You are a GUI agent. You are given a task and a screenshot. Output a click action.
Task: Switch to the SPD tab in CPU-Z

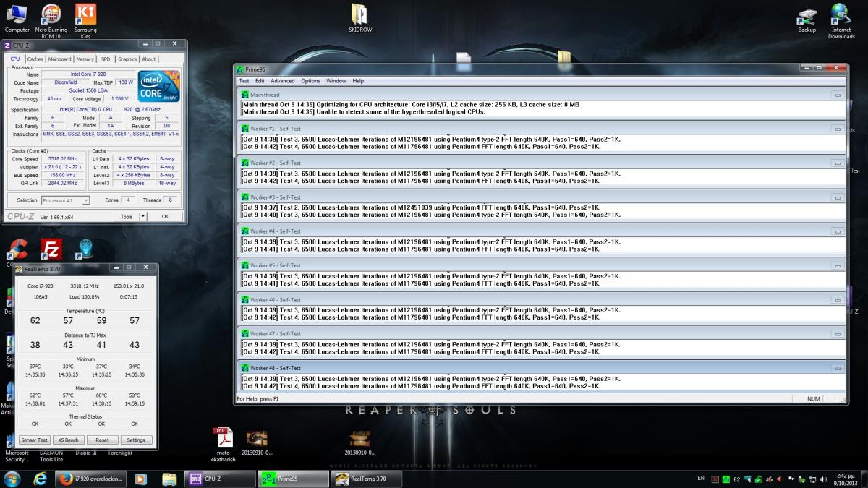106,59
